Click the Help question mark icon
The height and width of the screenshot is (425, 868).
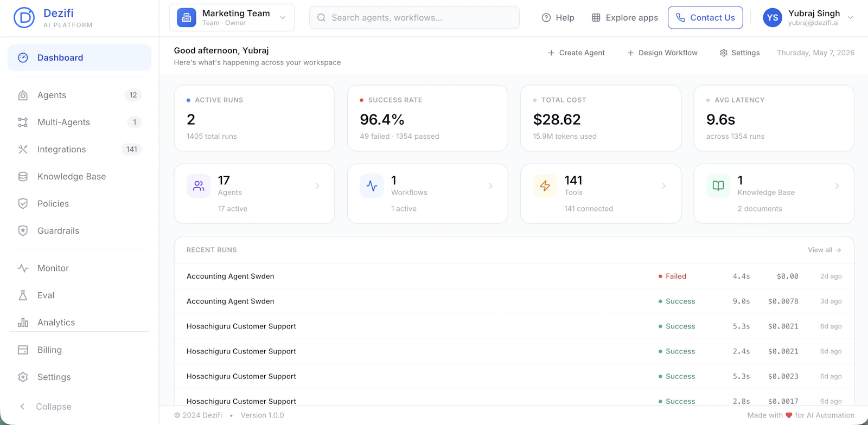(546, 18)
